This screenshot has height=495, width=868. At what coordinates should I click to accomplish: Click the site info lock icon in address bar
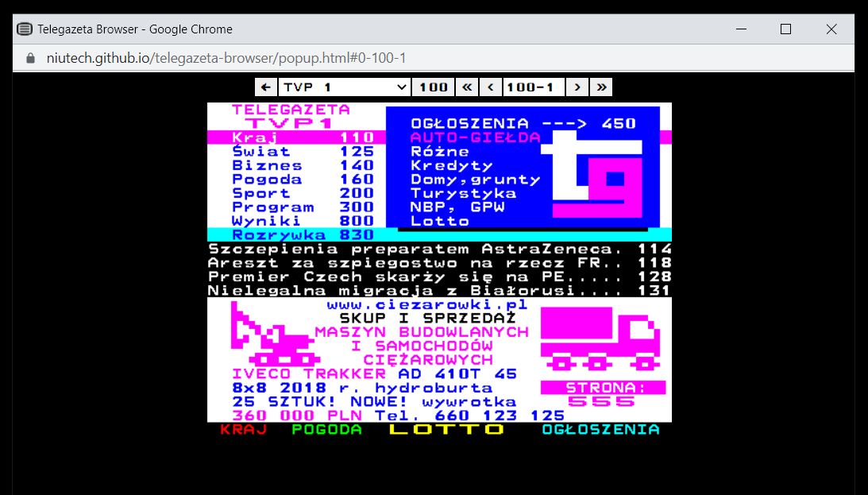click(x=31, y=58)
